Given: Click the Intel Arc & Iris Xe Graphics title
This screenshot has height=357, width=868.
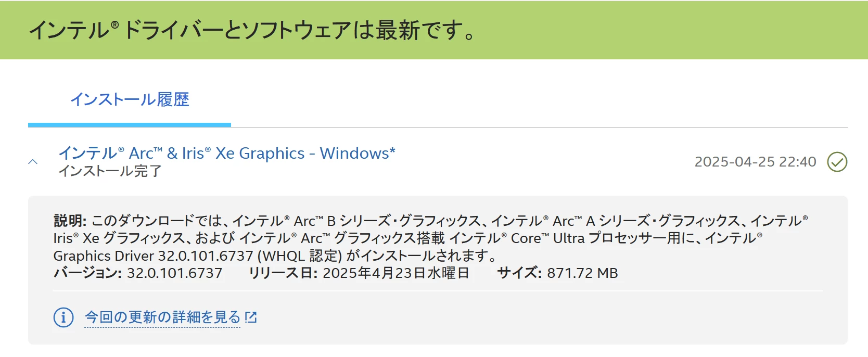Looking at the screenshot, I should pos(227,153).
